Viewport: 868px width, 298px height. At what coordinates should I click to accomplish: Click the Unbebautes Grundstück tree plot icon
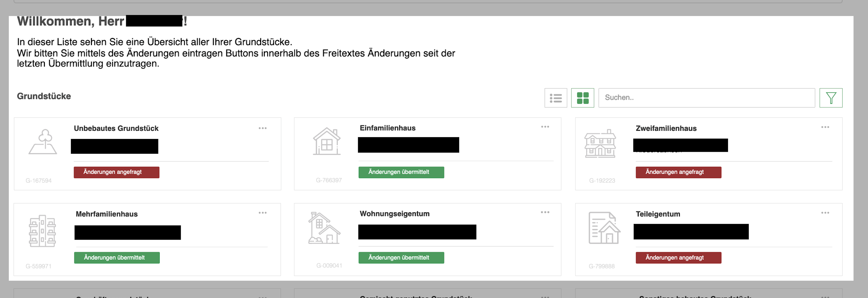click(x=43, y=142)
